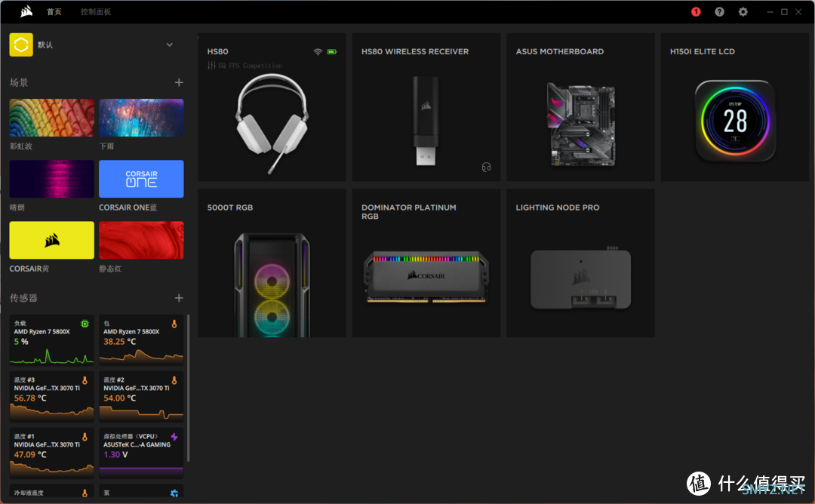Add a sensor with the 传感器 plus button
Screen dimensions: 815x504
pos(179,298)
